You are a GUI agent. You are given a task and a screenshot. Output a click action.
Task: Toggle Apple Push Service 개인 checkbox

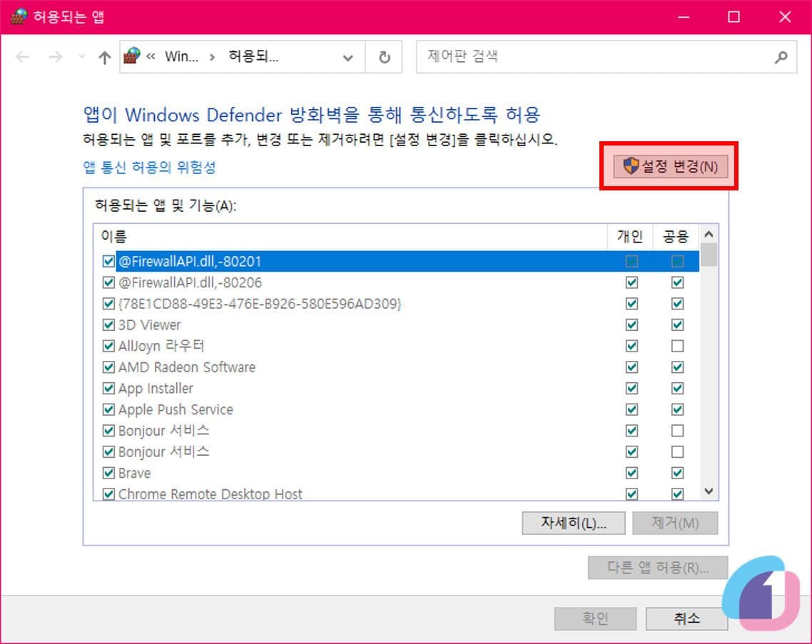tap(631, 409)
